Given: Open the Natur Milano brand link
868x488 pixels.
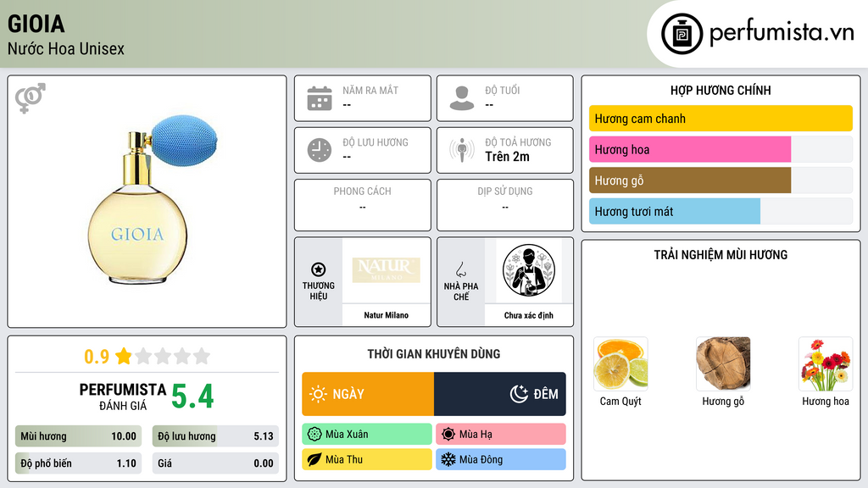Looking at the screenshot, I should tap(386, 315).
